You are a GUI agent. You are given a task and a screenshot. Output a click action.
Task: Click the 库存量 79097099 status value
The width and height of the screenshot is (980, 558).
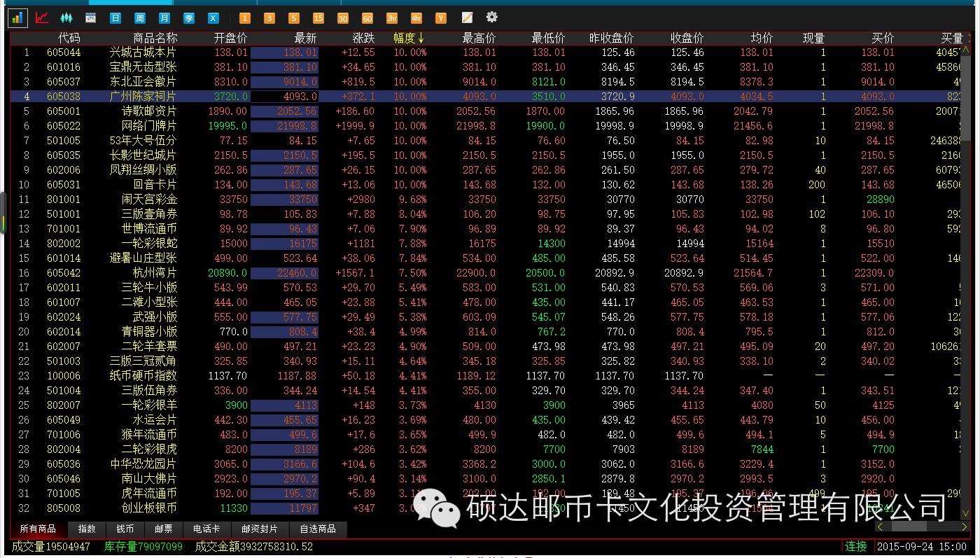[x=143, y=546]
